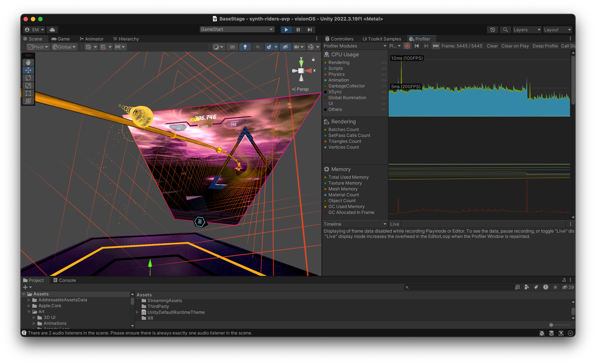Click the Profiler Clear button
Viewport: 596px width, 364px height.
(x=492, y=46)
